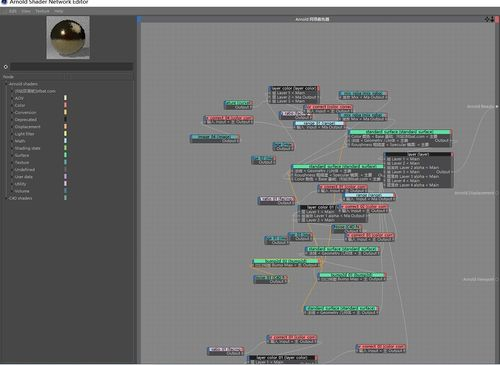Image resolution: width=500 pixels, height=365 pixels.
Task: Click the Arnold Viewport output port
Action: tap(496, 279)
